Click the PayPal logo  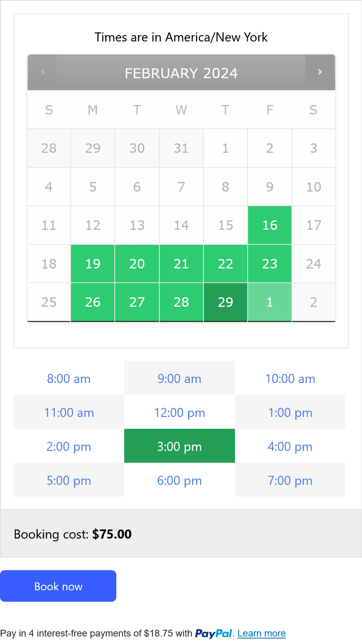(213, 633)
